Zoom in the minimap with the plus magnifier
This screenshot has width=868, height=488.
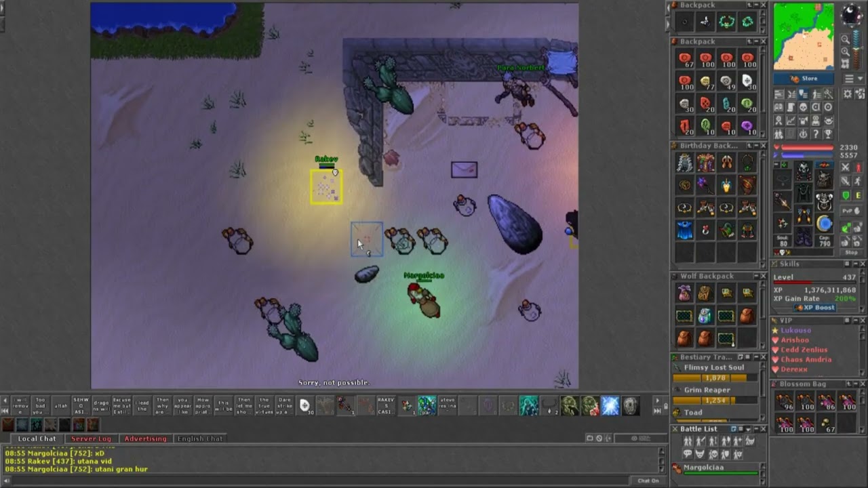pos(846,51)
